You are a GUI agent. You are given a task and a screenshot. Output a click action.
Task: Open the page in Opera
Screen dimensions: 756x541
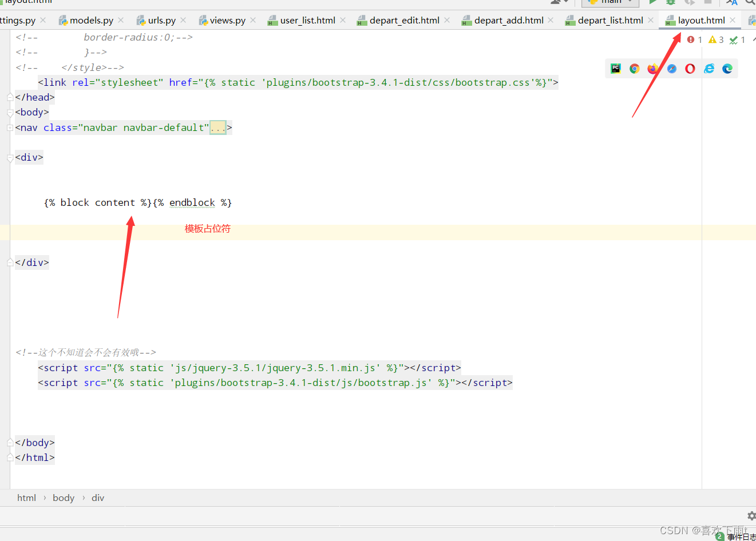690,69
